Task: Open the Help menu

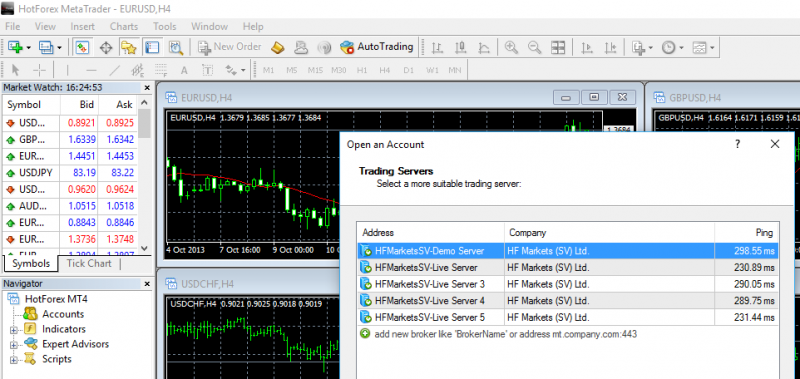Action: (253, 27)
